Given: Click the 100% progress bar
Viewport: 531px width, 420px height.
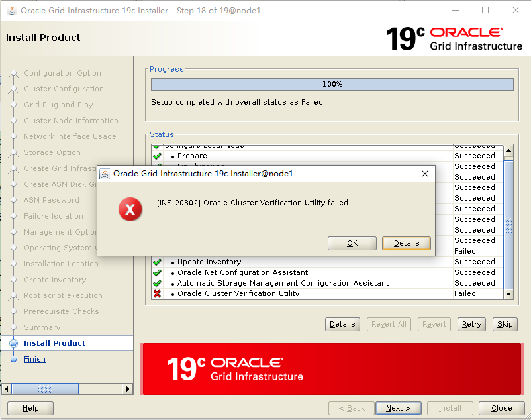Looking at the screenshot, I should [332, 84].
